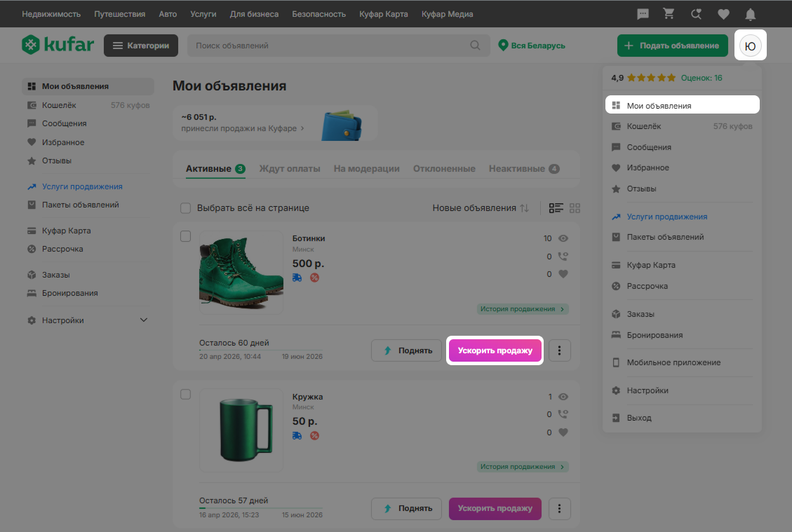Open Вся Беларусь region selector
Image resolution: width=792 pixels, height=532 pixels.
[532, 46]
